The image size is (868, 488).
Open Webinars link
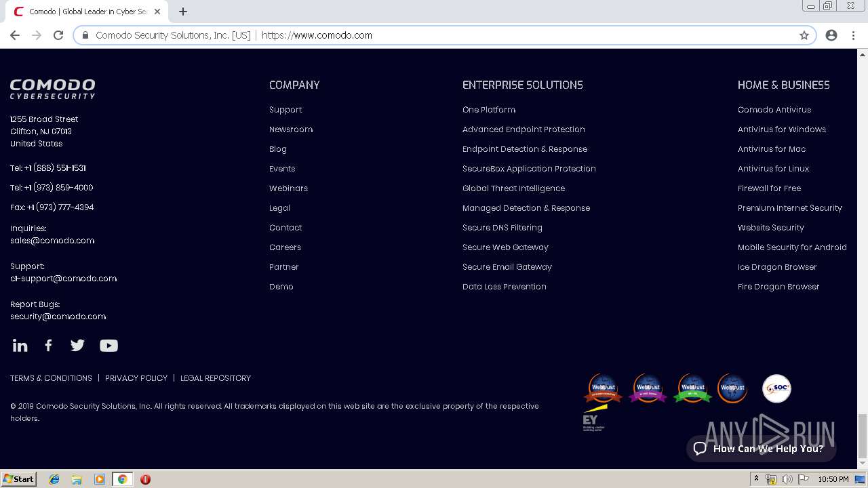coord(288,188)
